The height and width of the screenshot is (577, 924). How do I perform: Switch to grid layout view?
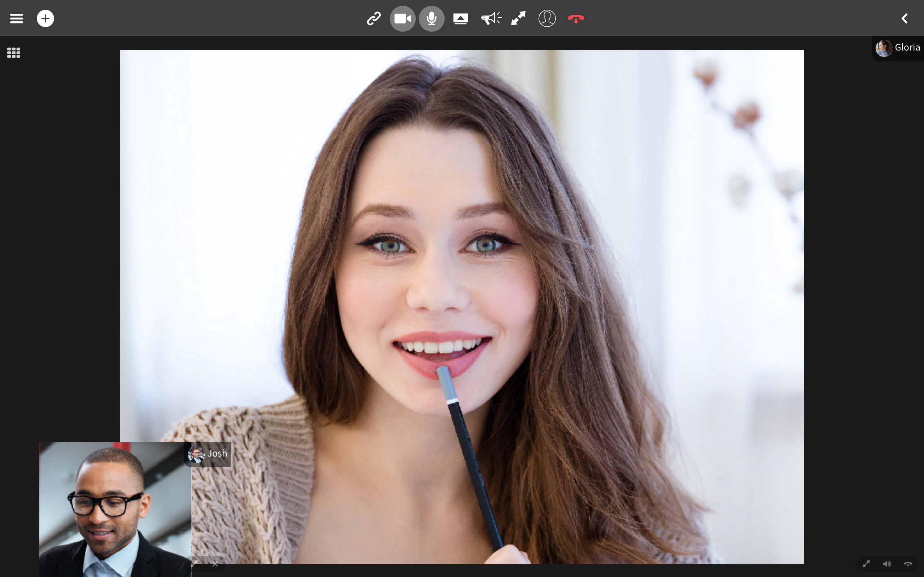click(14, 53)
